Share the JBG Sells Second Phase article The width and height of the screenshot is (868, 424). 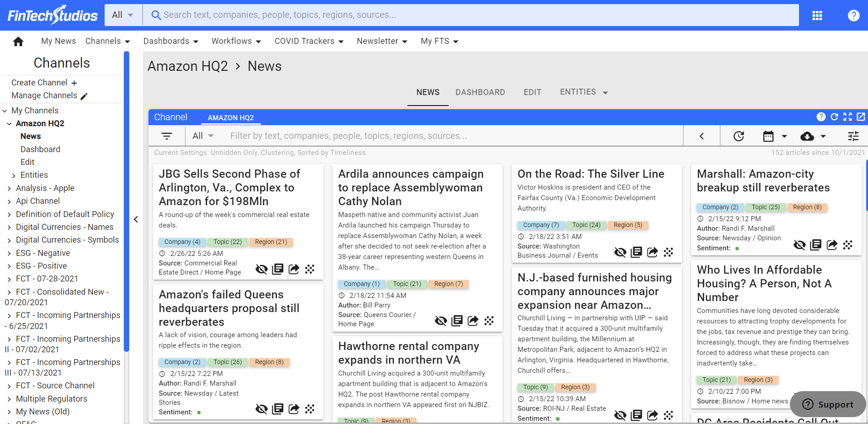[x=294, y=269]
